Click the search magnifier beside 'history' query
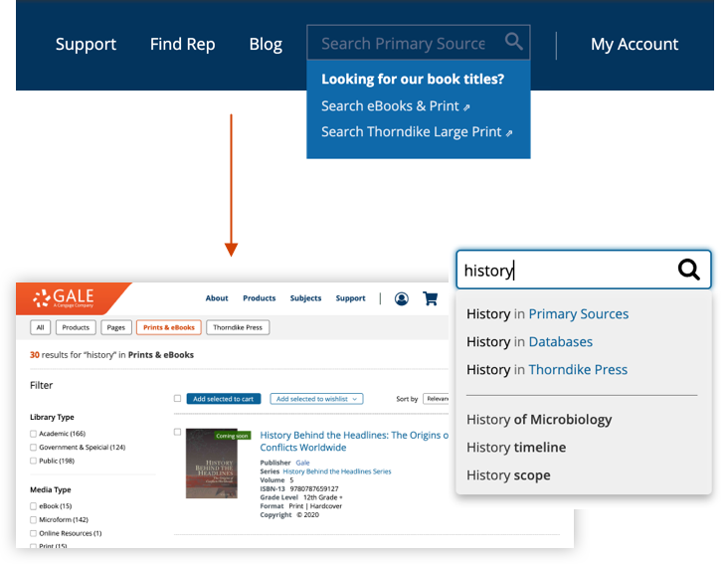The height and width of the screenshot is (564, 728). coord(688,270)
